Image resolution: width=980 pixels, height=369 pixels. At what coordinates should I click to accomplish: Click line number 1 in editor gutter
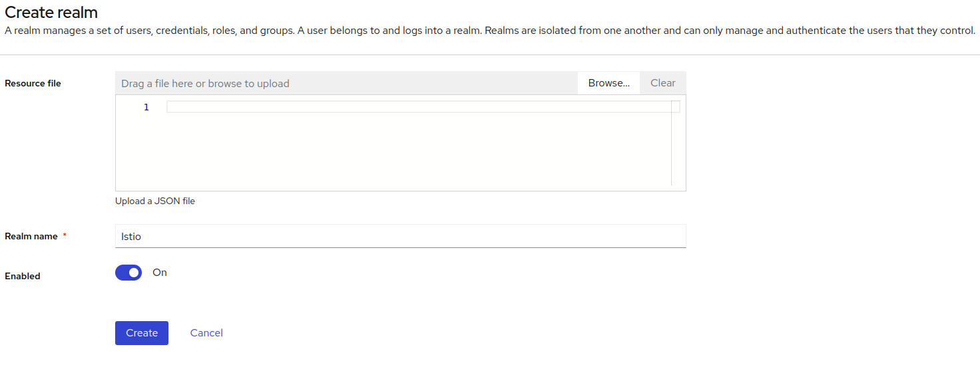[146, 107]
